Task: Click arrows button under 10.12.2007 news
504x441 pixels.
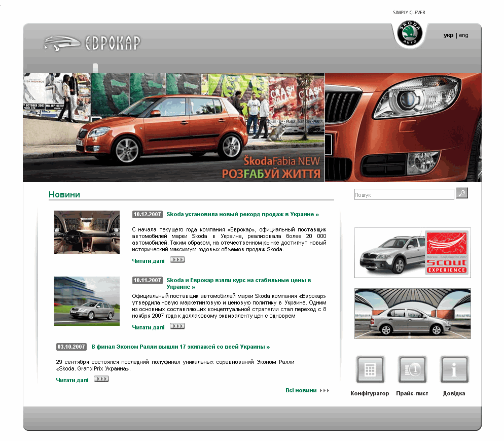Action: pos(177,260)
